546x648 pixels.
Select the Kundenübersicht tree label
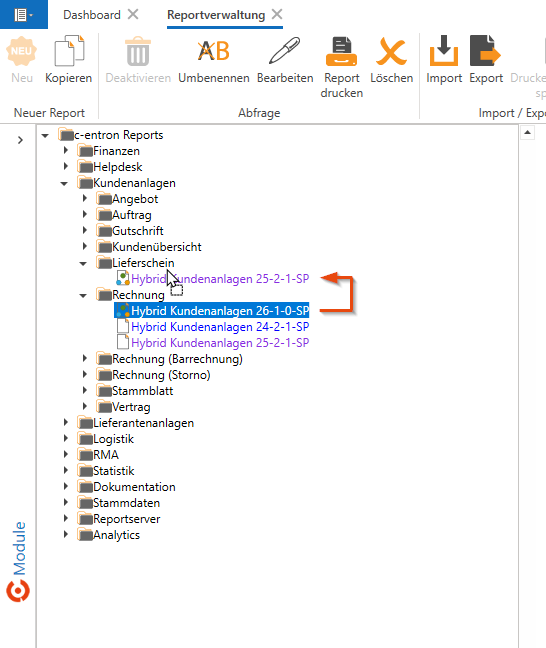(157, 247)
